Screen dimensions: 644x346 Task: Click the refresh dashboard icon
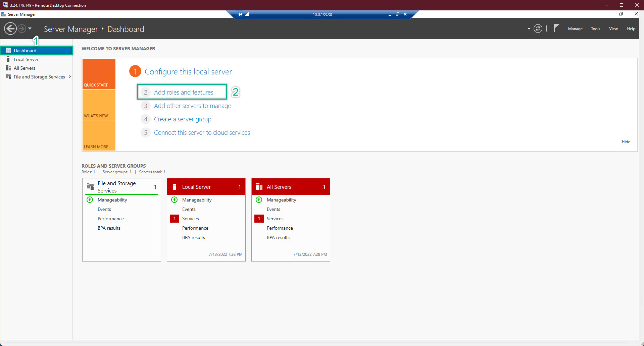(538, 29)
